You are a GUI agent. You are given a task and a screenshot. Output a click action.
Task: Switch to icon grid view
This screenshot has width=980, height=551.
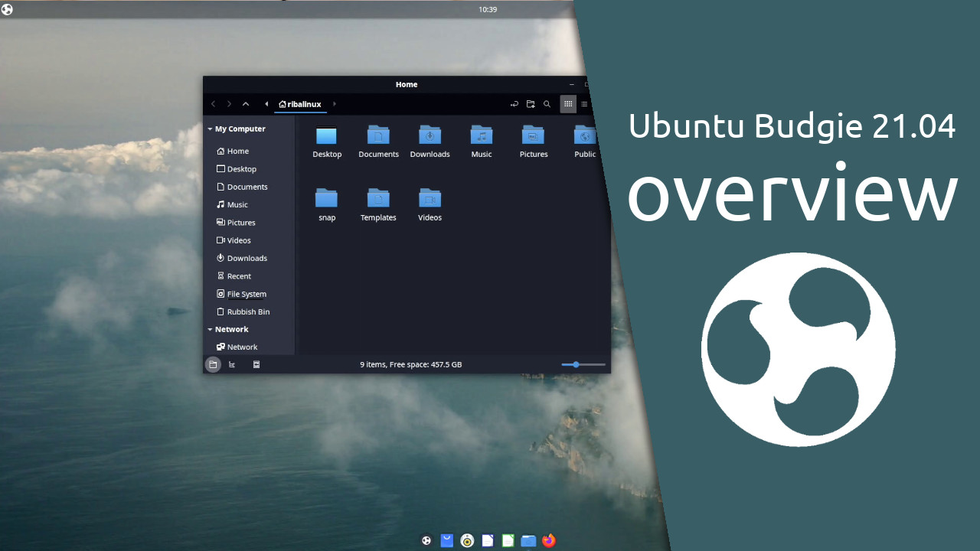(x=568, y=104)
